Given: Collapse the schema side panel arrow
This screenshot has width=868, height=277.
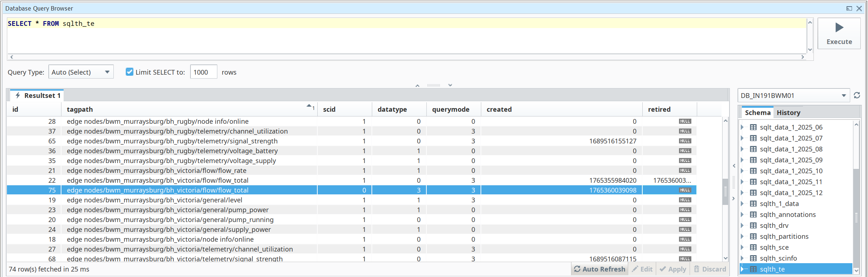Looking at the screenshot, I should 734,166.
